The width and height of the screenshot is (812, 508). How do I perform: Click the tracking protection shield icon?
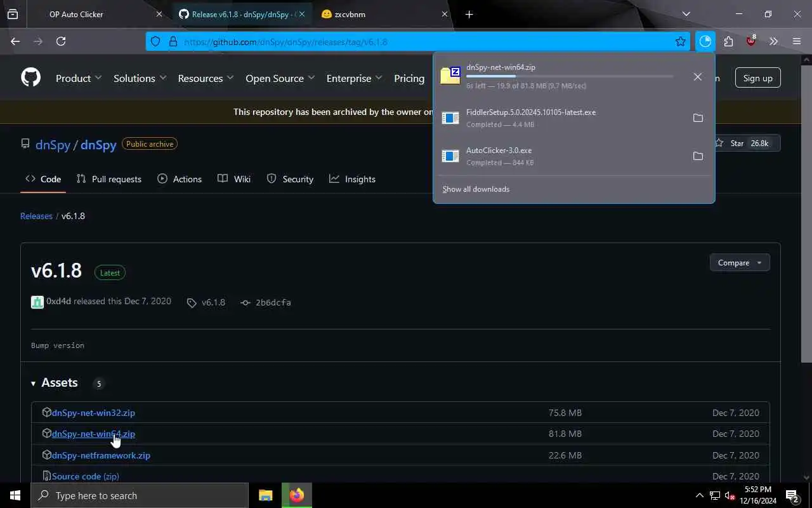pyautogui.click(x=155, y=42)
